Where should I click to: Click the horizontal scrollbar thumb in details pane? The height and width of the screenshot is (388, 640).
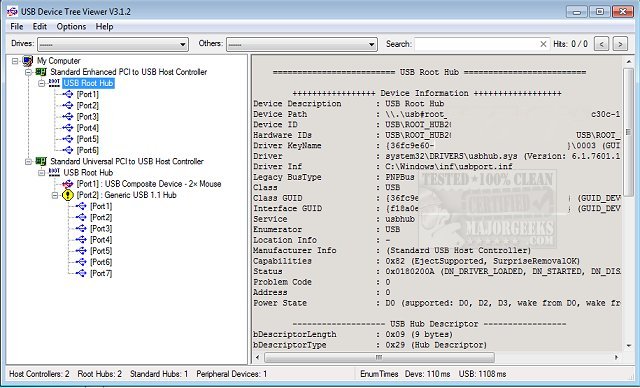[380, 357]
